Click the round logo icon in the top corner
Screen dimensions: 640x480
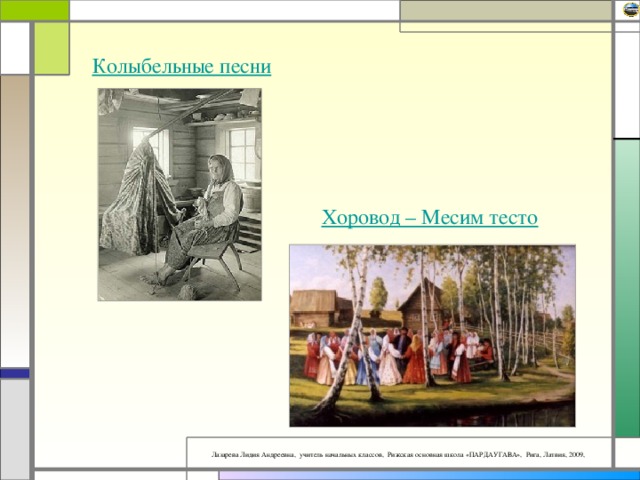click(631, 9)
